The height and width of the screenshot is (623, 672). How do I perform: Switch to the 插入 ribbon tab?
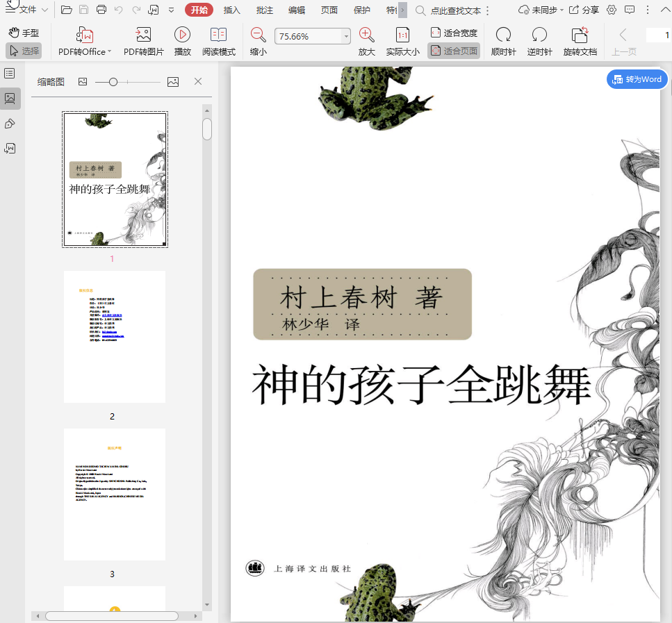(232, 10)
